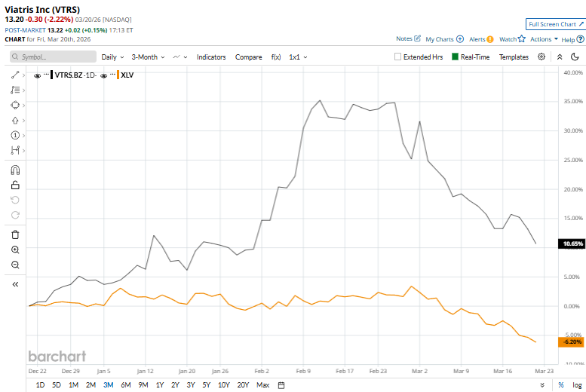The image size is (586, 392).
Task: Open the chart type dropdown
Action: coord(179,57)
